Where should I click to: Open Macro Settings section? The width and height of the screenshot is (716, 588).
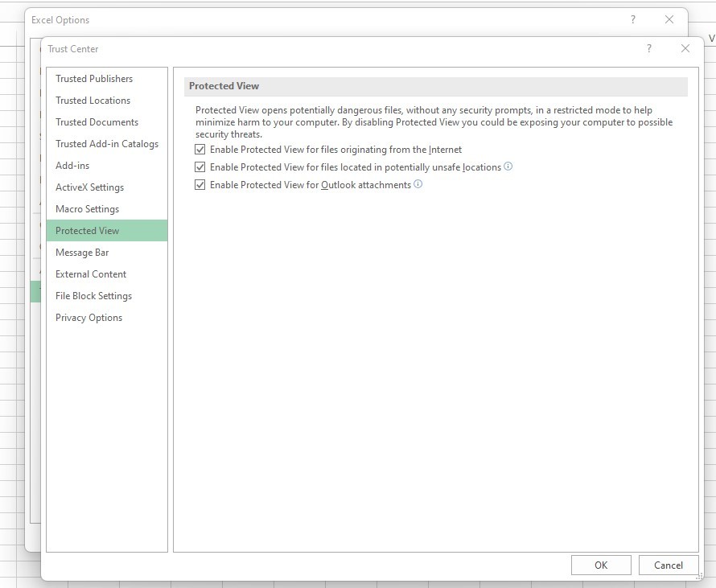[107, 209]
